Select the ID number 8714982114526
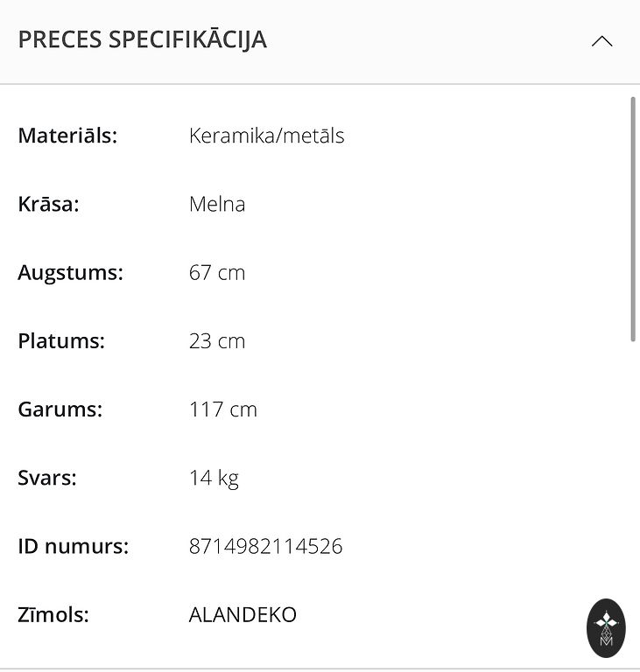This screenshot has height=672, width=640. point(266,546)
